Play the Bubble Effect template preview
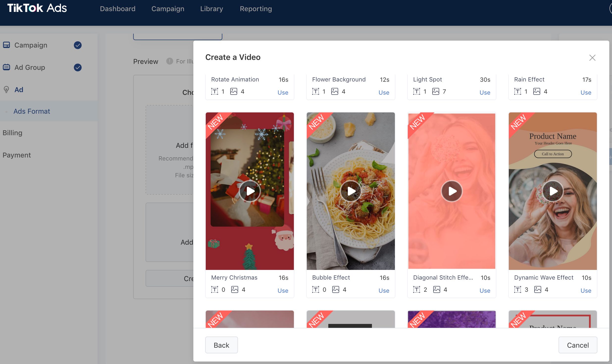 (x=351, y=191)
